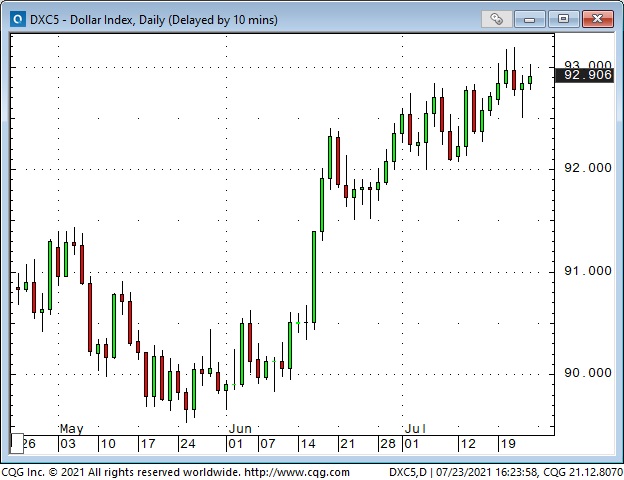Click the 10 date label on time axis
The height and width of the screenshot is (480, 624).
pos(108,444)
